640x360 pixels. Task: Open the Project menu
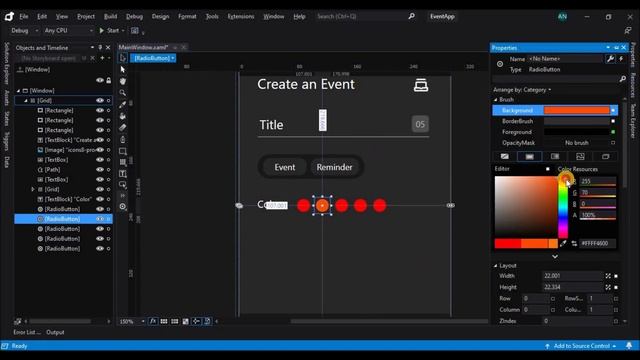[86, 16]
